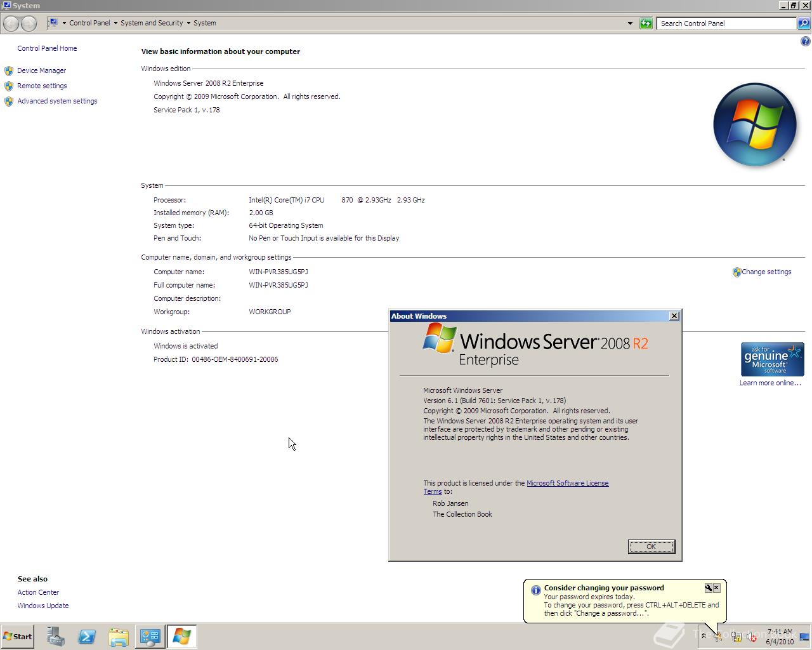
Task: Click Change settings link
Action: coord(766,272)
